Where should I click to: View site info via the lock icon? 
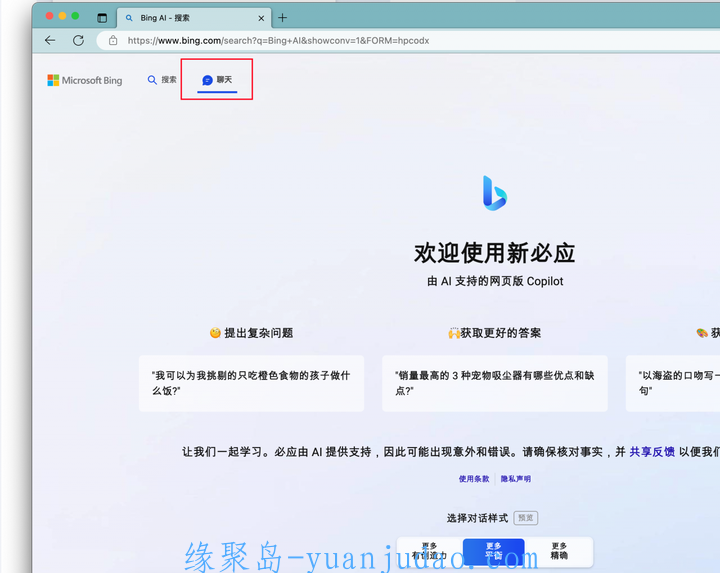[113, 40]
